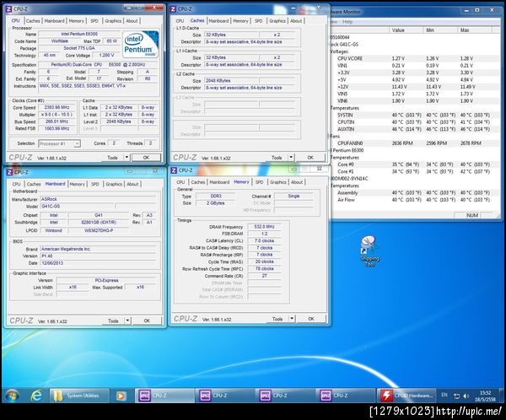Open Tools dropdown arrow in Memory window
Viewport: 506px width, 420px height.
point(292,319)
